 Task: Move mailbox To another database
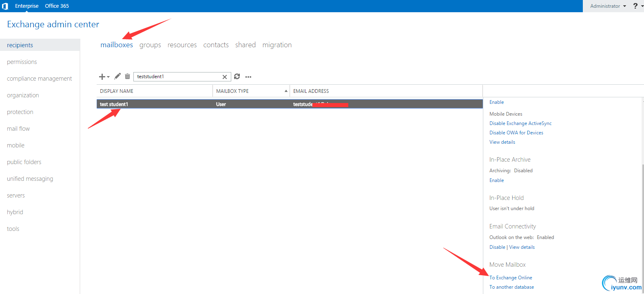[512, 287]
